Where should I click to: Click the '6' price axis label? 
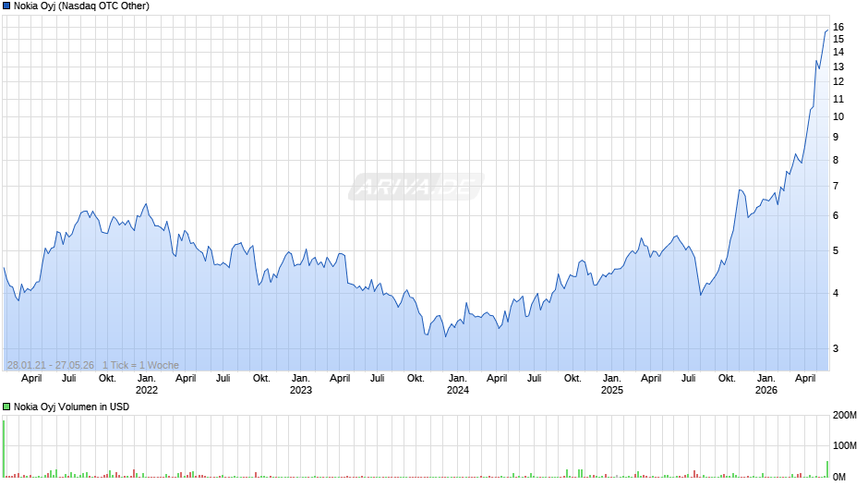(836, 216)
